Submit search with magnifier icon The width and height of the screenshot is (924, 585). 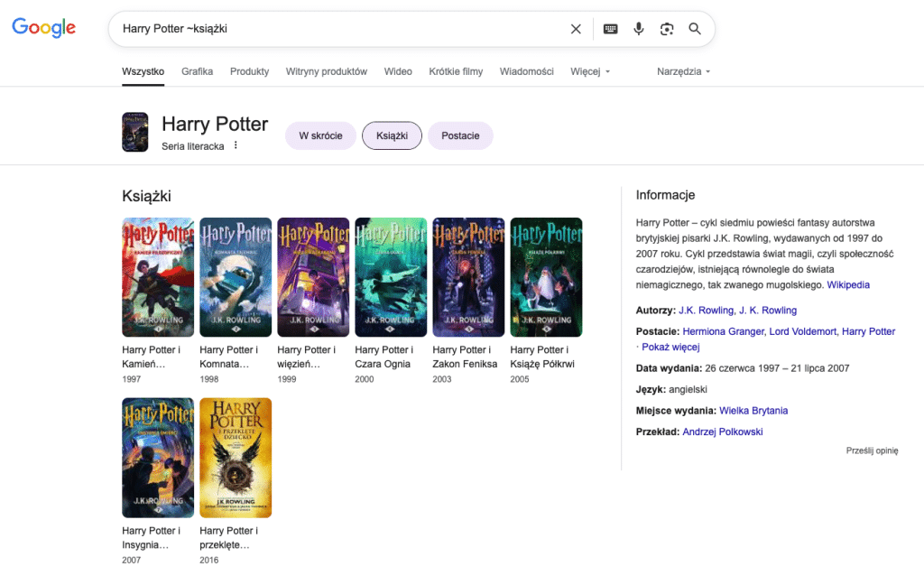(x=695, y=29)
